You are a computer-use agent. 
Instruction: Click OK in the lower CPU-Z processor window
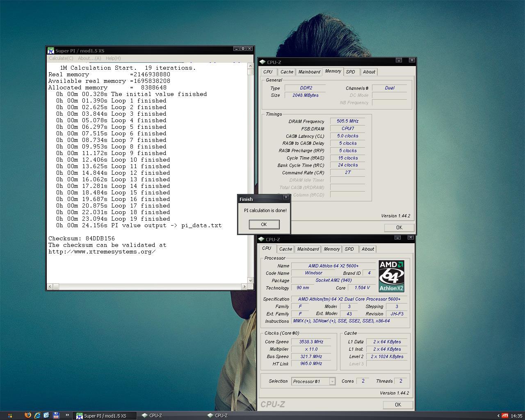[x=397, y=405]
